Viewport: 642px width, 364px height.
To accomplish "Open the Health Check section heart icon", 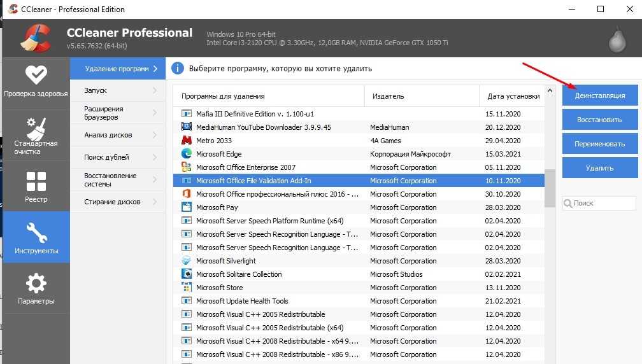I will pos(35,75).
